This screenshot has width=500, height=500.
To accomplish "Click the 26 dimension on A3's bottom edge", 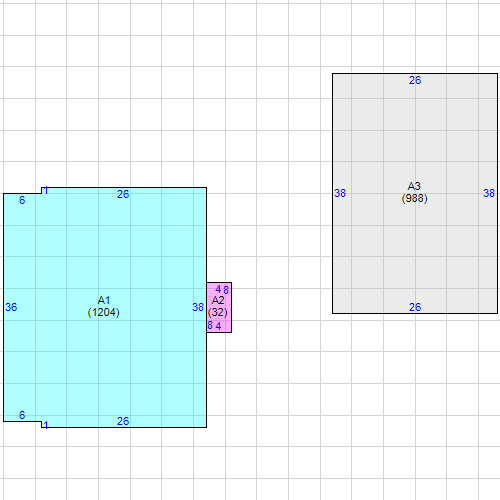I will click(415, 307).
